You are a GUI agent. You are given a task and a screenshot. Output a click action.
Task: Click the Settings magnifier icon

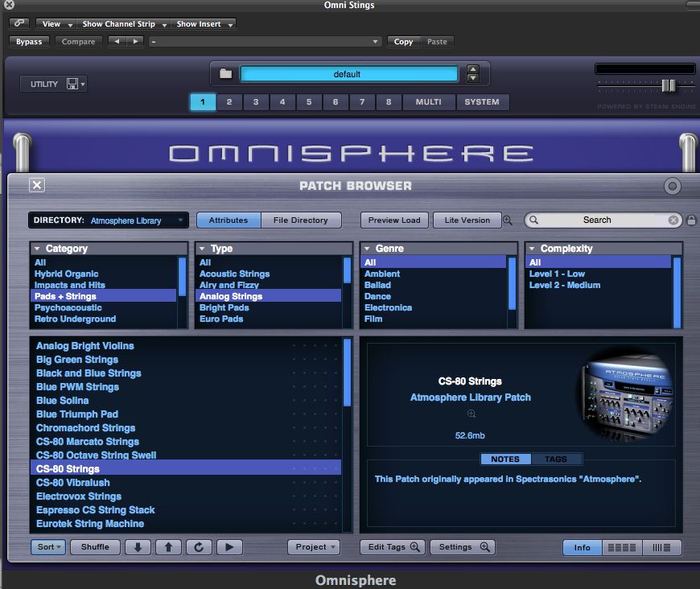click(x=485, y=547)
